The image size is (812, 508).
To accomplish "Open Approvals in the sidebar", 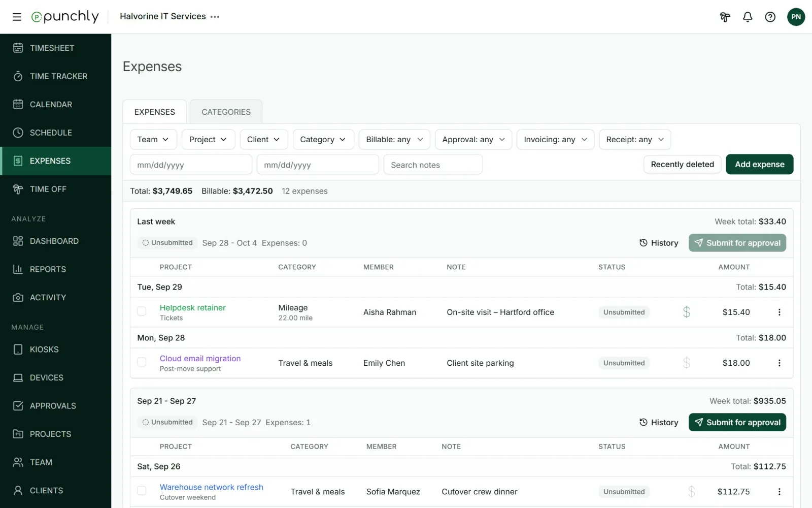I will click(55, 406).
